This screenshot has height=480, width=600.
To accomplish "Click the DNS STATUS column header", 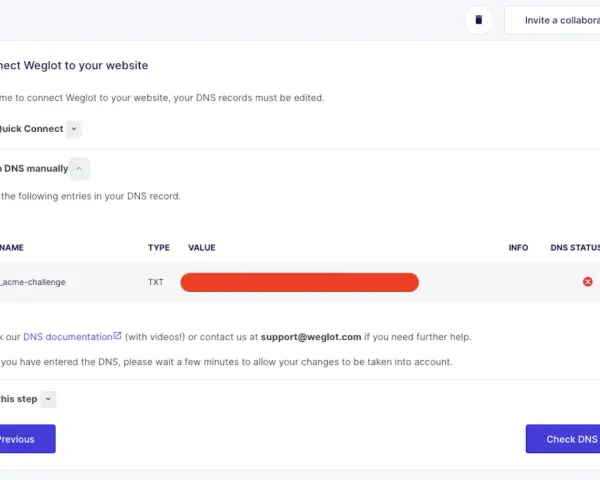I will point(575,248).
